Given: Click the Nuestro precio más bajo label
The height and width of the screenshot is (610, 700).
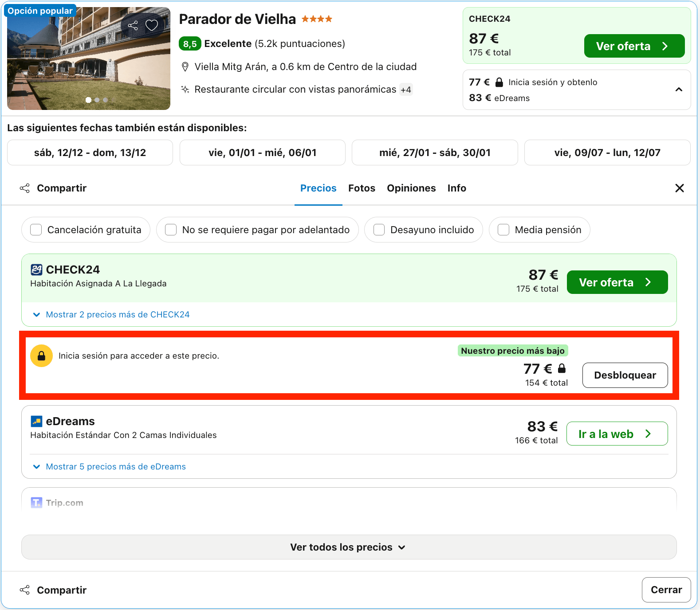Looking at the screenshot, I should [x=513, y=351].
